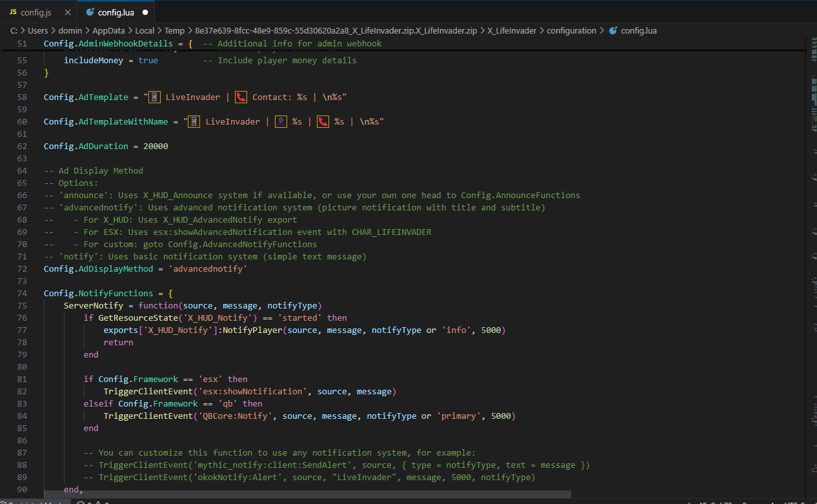The image size is (817, 504).
Task: Click the newspaper emoji in AdTemplateWithName string
Action: click(194, 122)
